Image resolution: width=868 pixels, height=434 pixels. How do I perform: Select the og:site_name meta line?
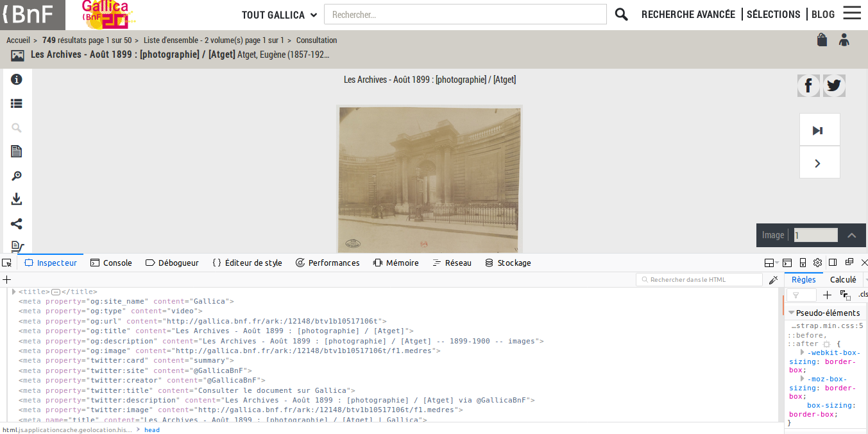pyautogui.click(x=126, y=301)
